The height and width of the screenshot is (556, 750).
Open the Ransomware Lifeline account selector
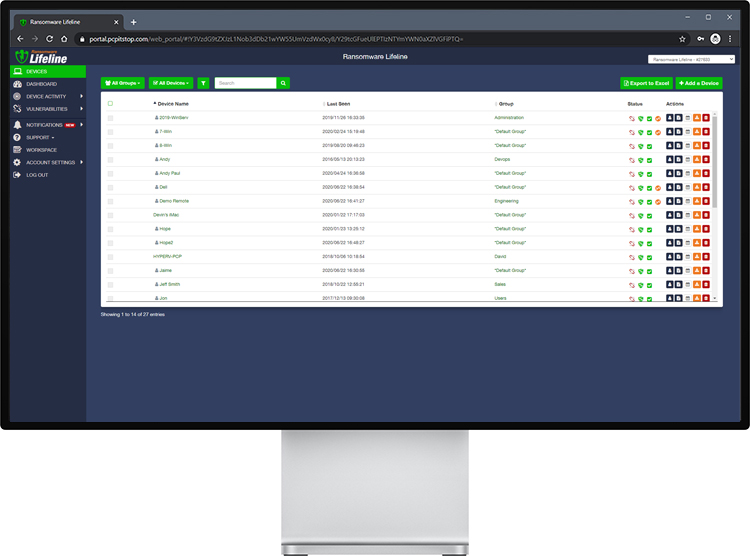[x=684, y=59]
